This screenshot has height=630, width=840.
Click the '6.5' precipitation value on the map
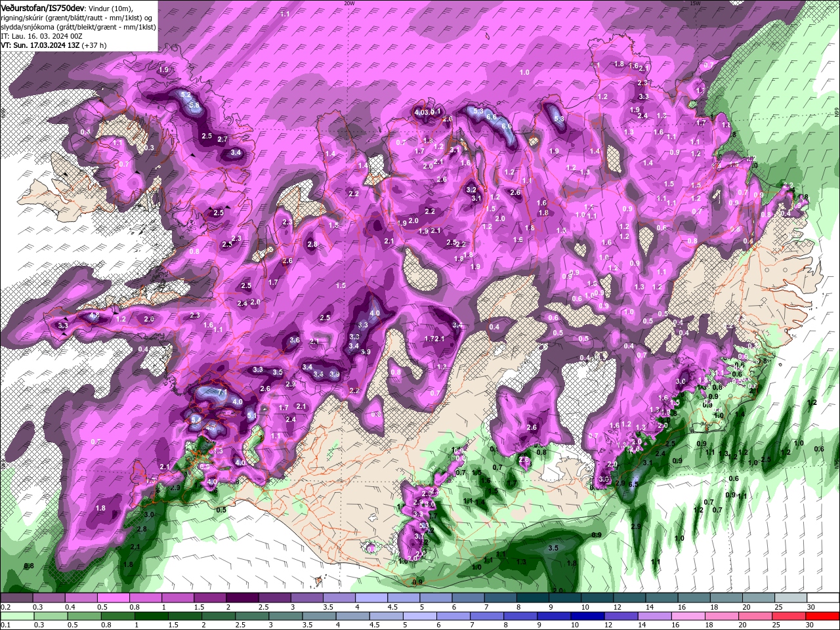[x=633, y=484]
